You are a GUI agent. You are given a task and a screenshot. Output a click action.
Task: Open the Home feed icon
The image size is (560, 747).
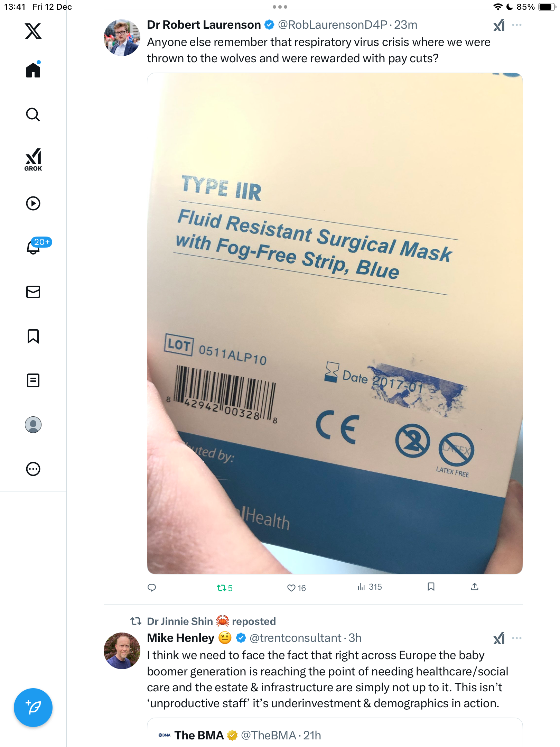click(33, 70)
